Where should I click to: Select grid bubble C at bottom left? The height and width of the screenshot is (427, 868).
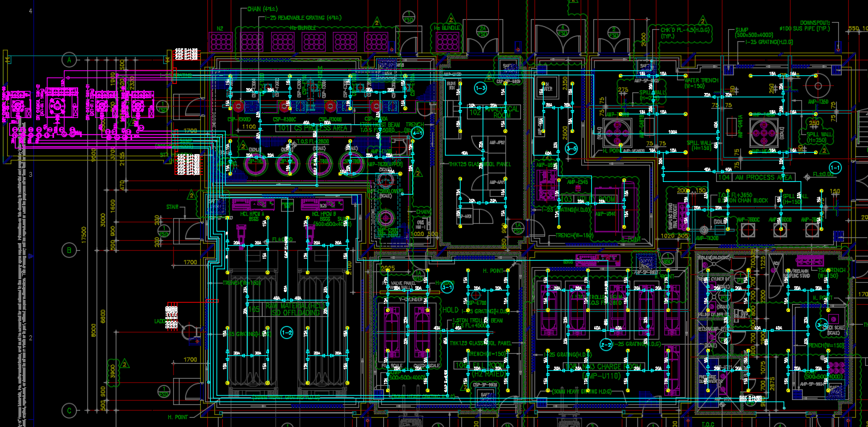point(69,411)
